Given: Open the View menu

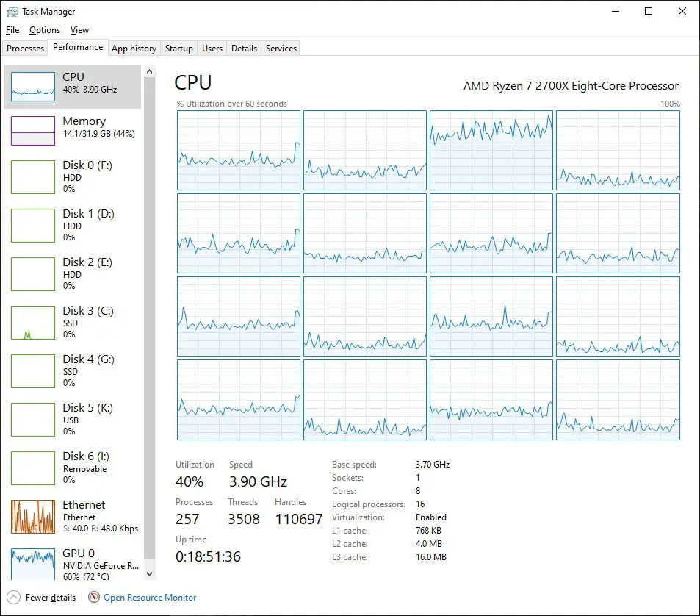Looking at the screenshot, I should [79, 30].
